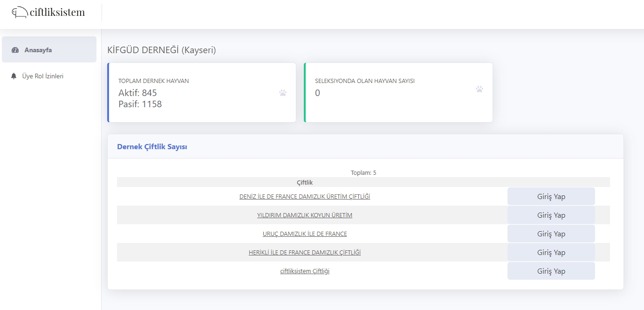Click the Dernek Çiftlik Sayısı panel header

coord(152,146)
